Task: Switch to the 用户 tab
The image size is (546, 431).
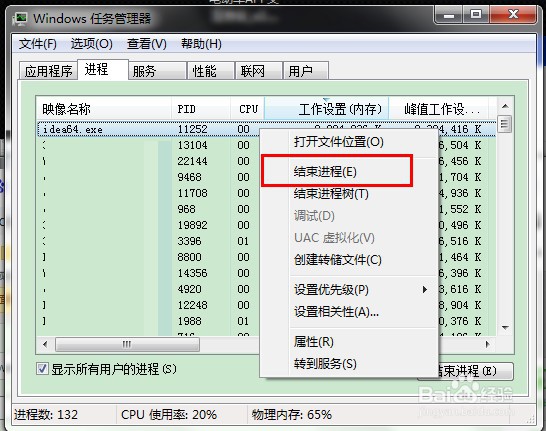Action: click(306, 71)
